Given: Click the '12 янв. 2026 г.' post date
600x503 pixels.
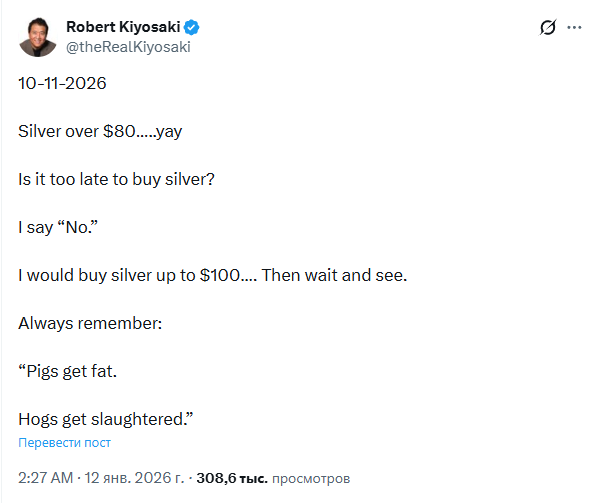Looking at the screenshot, I should 135,478.
